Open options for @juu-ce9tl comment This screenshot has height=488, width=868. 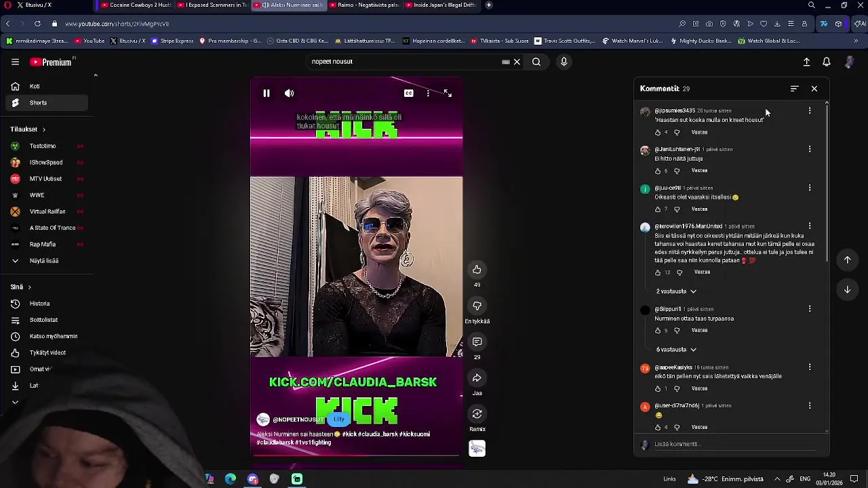[x=809, y=188]
